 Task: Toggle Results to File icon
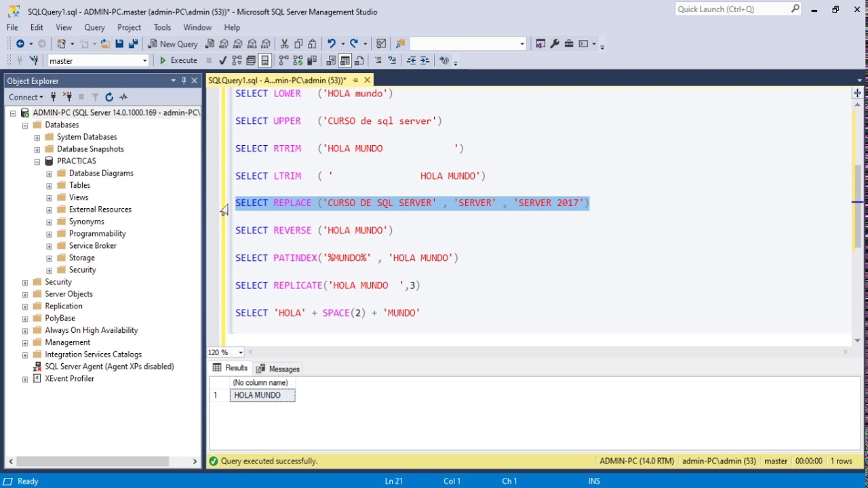pyautogui.click(x=359, y=60)
